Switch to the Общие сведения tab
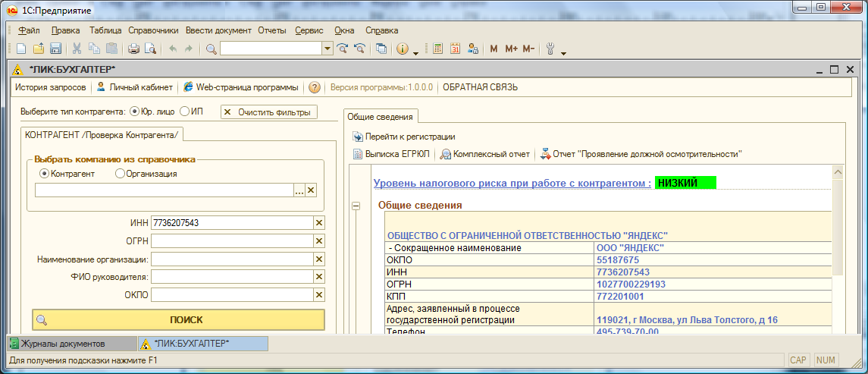This screenshot has height=374, width=868. click(381, 117)
